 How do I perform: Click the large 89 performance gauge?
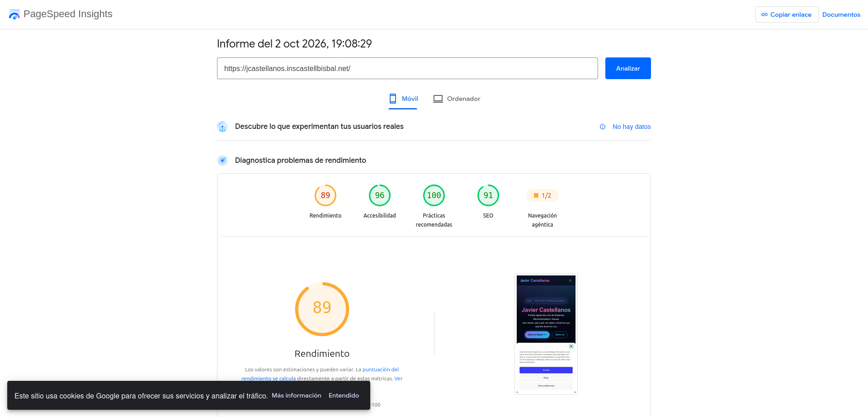pos(322,309)
